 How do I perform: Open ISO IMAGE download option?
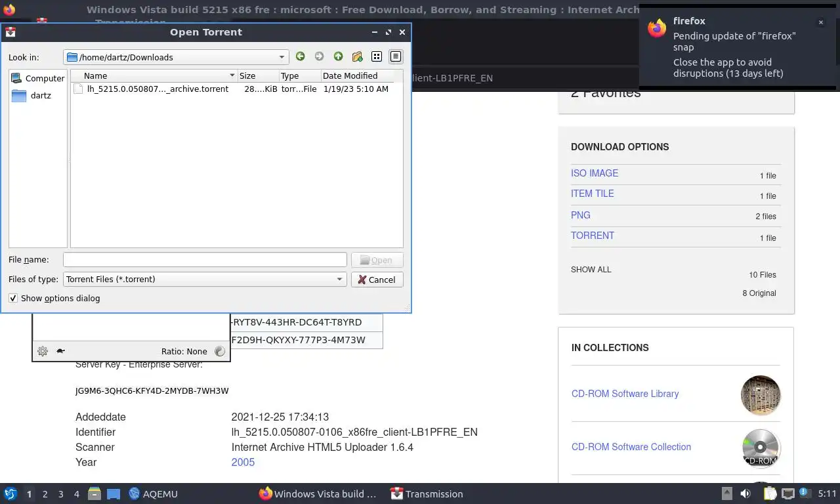click(595, 173)
